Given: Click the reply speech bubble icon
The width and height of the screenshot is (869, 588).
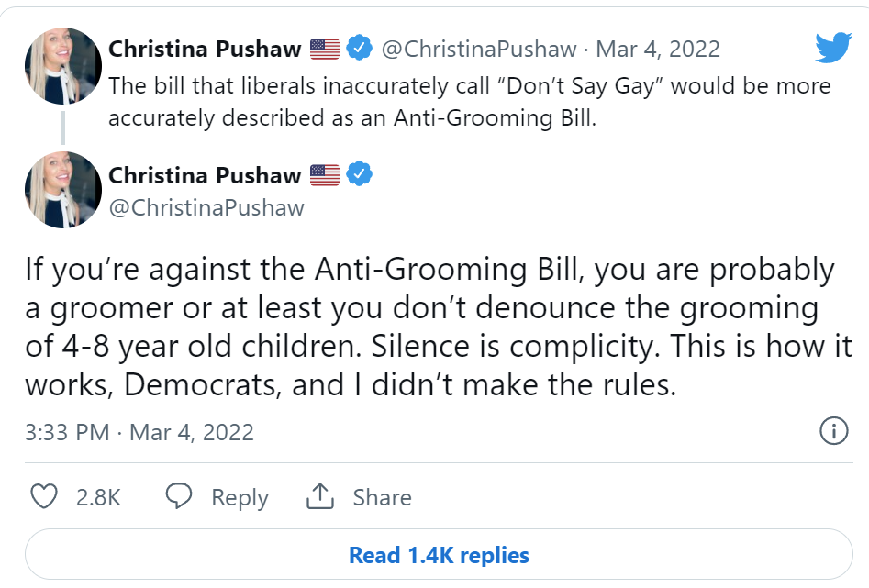Looking at the screenshot, I should click(179, 496).
